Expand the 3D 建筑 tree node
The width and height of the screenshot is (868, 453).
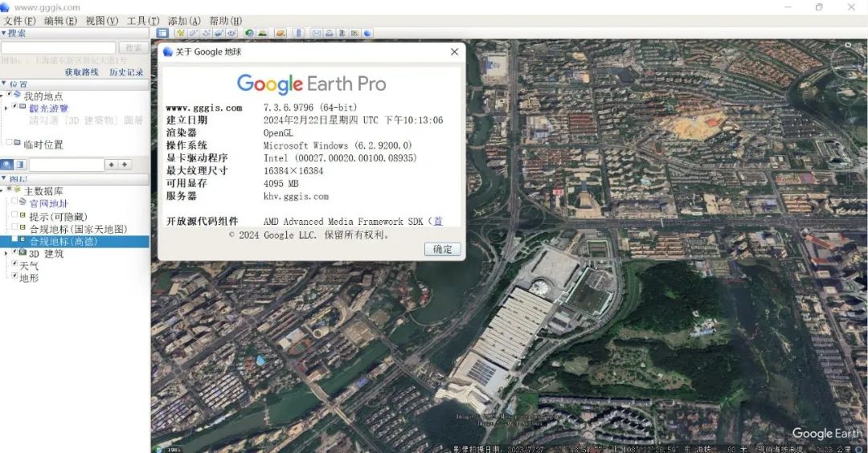[x=6, y=253]
